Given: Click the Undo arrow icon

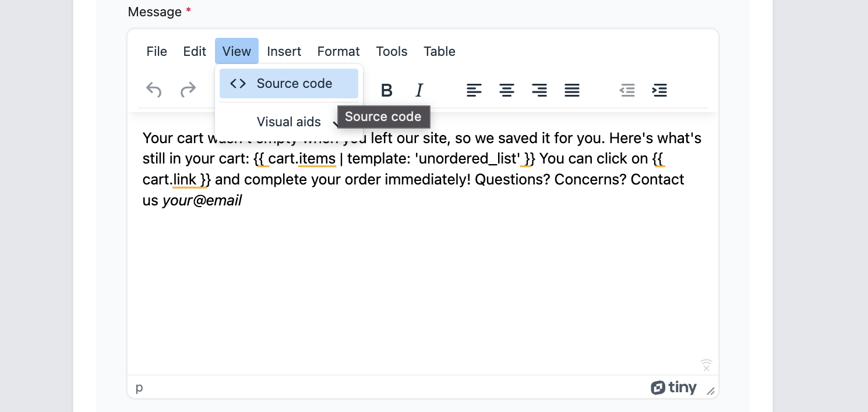Looking at the screenshot, I should (x=154, y=90).
